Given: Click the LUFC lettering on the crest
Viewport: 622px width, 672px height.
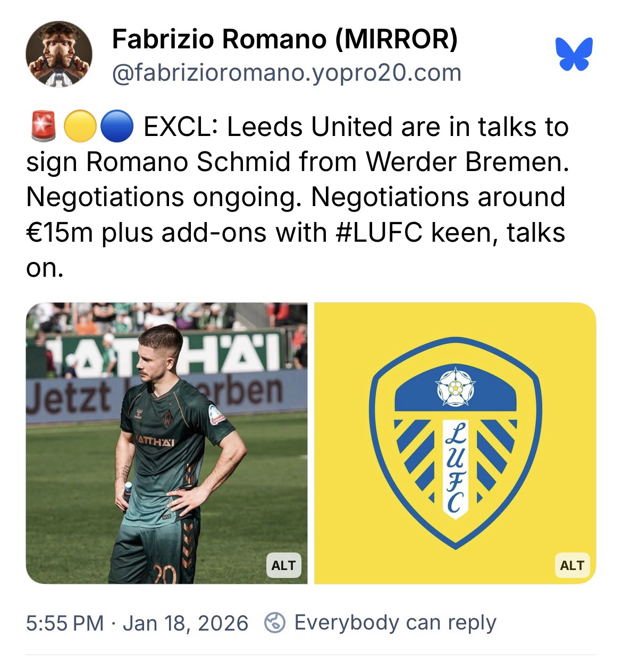Looking at the screenshot, I should [x=455, y=468].
